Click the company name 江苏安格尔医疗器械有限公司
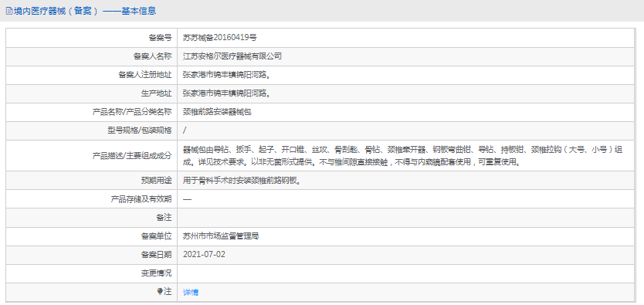Image resolution: width=644 pixels, height=305 pixels. (232, 56)
